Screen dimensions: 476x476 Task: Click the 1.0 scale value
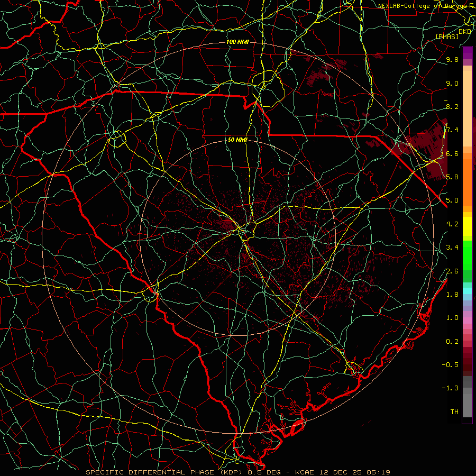click(x=452, y=318)
